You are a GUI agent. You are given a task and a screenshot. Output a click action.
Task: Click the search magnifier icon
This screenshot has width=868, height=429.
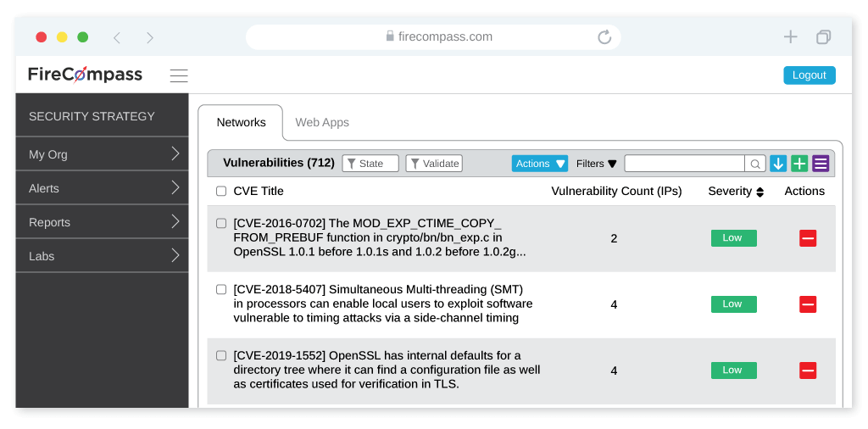(755, 164)
